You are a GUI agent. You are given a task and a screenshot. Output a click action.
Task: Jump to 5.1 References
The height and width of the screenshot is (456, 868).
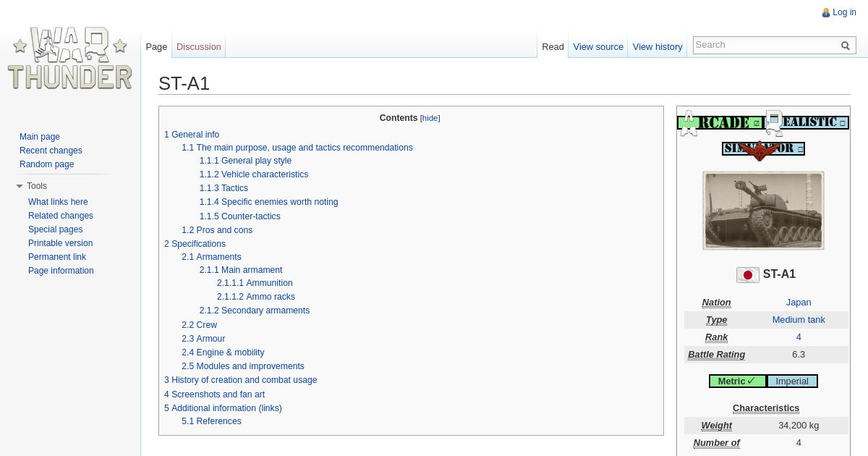click(x=211, y=421)
